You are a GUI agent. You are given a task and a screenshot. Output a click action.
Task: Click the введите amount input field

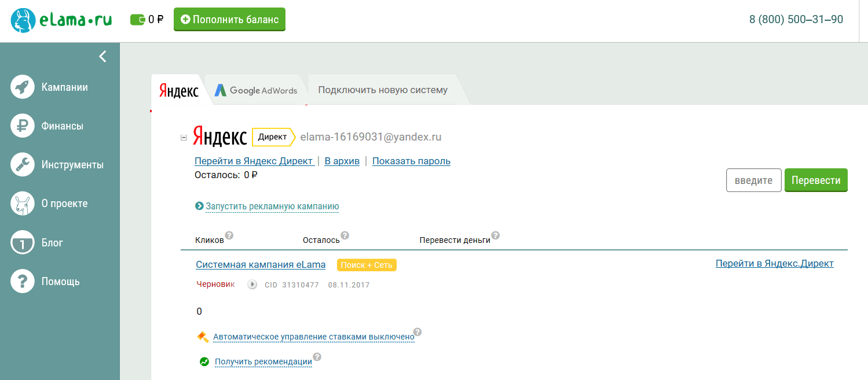(x=753, y=180)
